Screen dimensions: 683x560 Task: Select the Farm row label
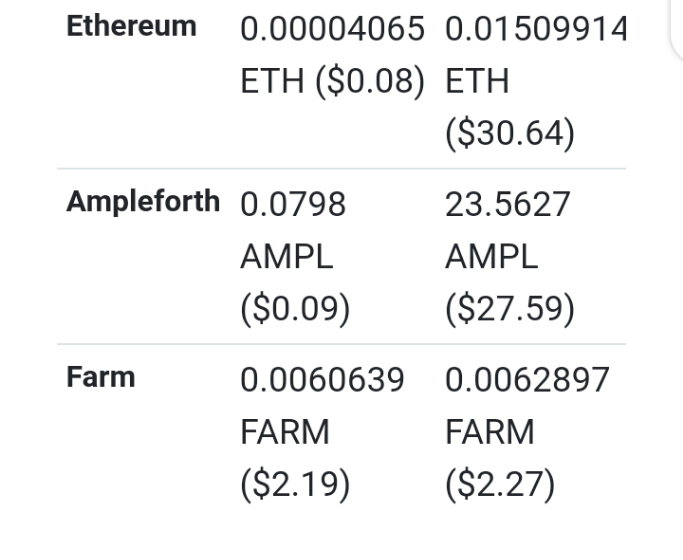[x=101, y=377]
